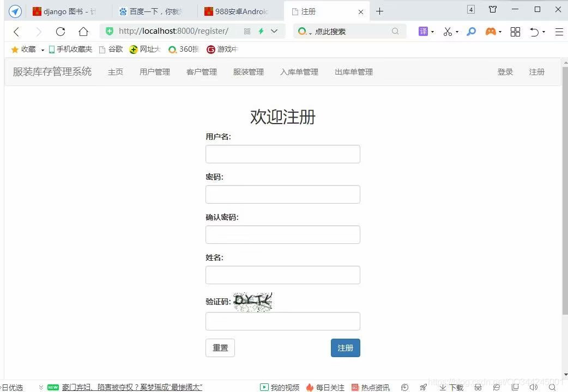Submit with the blue 注册 button
This screenshot has height=392, width=568.
click(346, 348)
